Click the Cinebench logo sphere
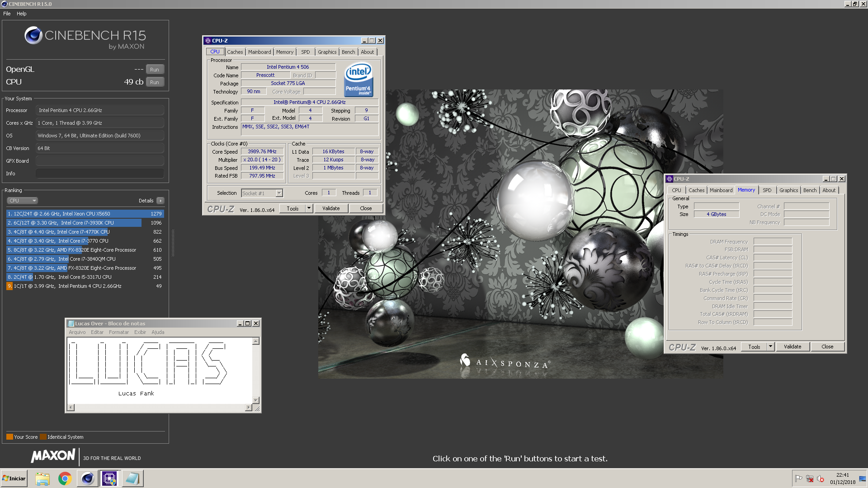Screen dimensions: 868x488 click(x=33, y=35)
